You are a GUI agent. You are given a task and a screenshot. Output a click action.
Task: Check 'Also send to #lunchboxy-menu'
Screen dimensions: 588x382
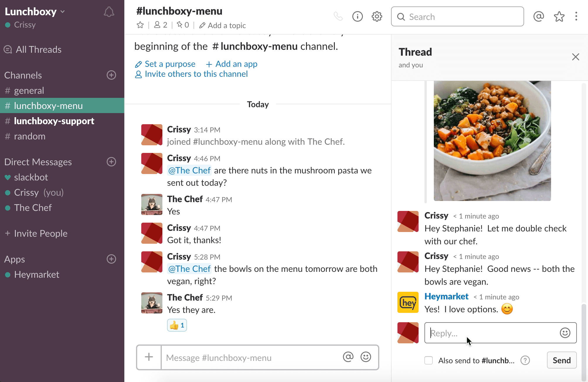click(429, 361)
